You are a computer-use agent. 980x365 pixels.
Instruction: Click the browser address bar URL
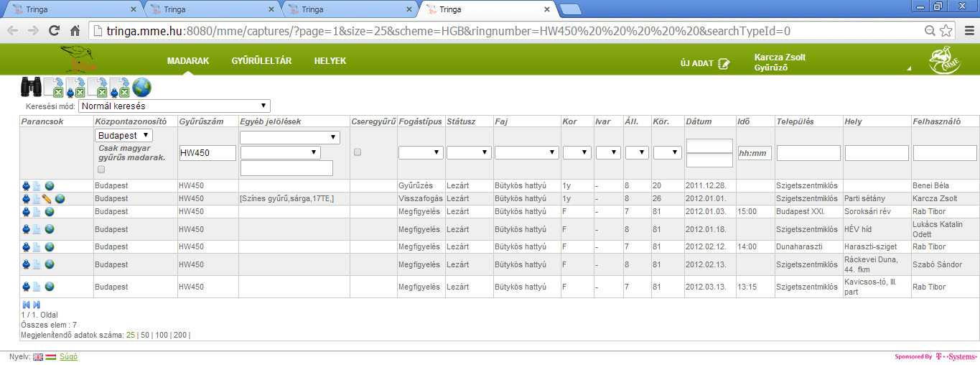click(x=449, y=31)
